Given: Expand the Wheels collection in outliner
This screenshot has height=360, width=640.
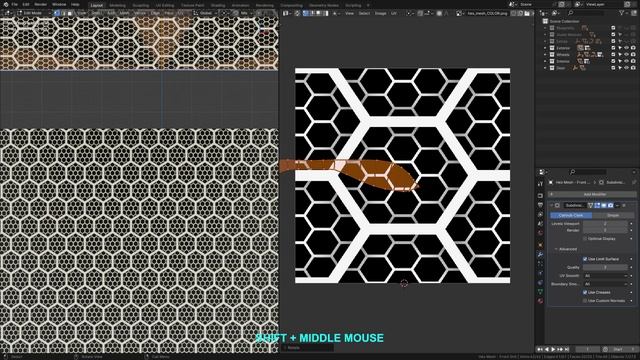Looking at the screenshot, I should 545,54.
